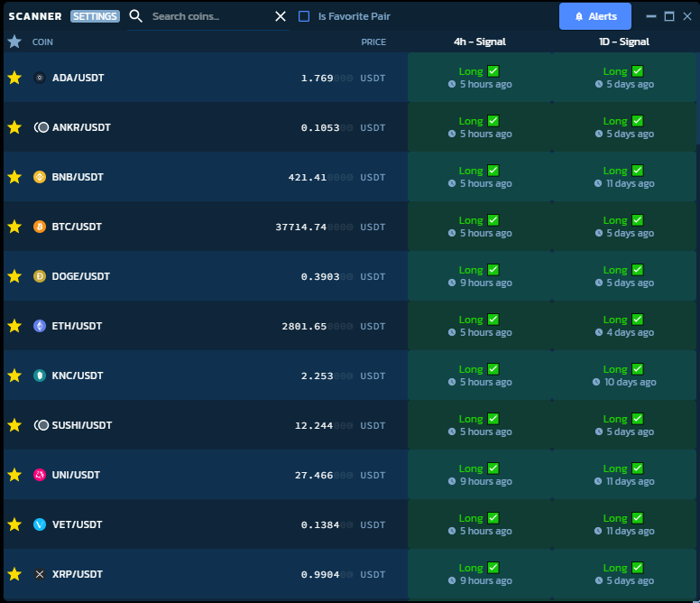Click the BTC price 37714.74
Viewport: 700px width, 603px height.
(x=301, y=227)
